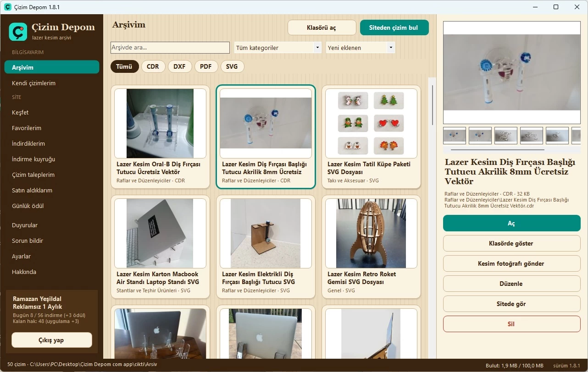This screenshot has width=588, height=372.
Task: Select the fifth thumbnail in the preview strip
Action: pyautogui.click(x=557, y=135)
